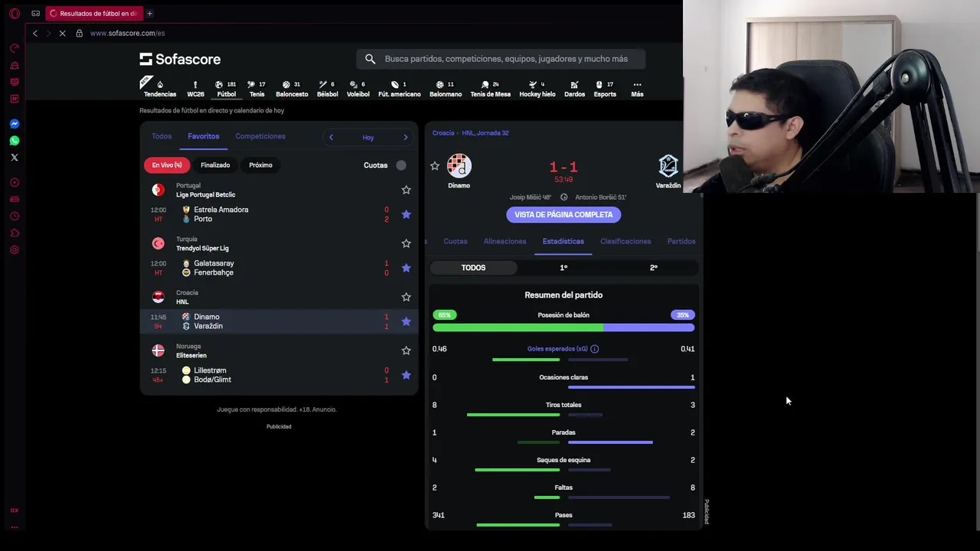
Task: Select the Fút. americano sport category
Action: coord(399,89)
